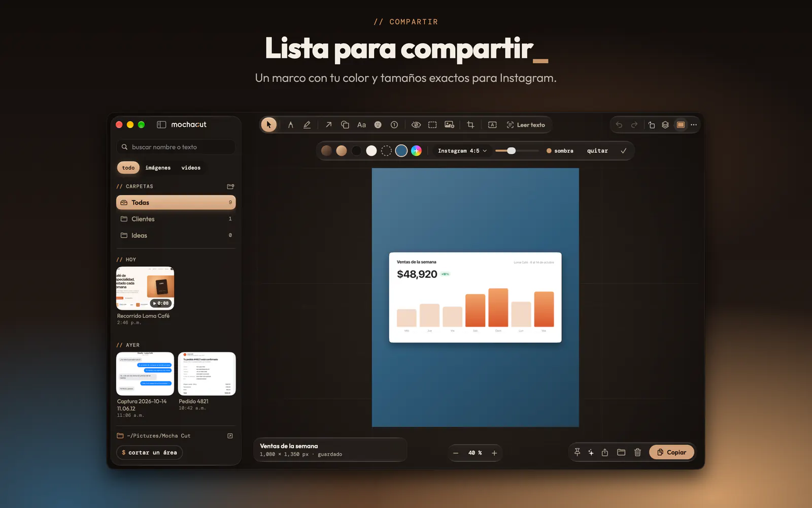Select the crop tool
The height and width of the screenshot is (508, 812).
[470, 124]
